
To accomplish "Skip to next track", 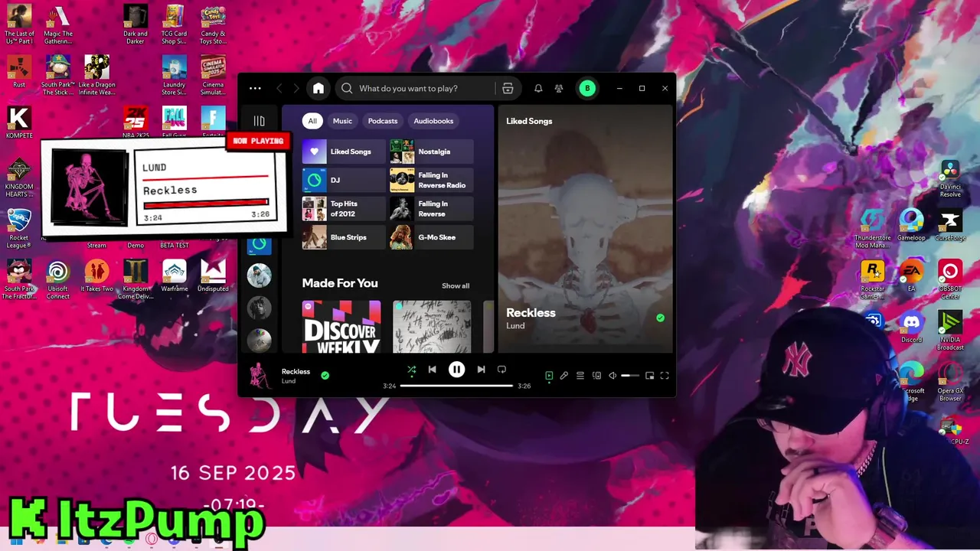I will [481, 370].
